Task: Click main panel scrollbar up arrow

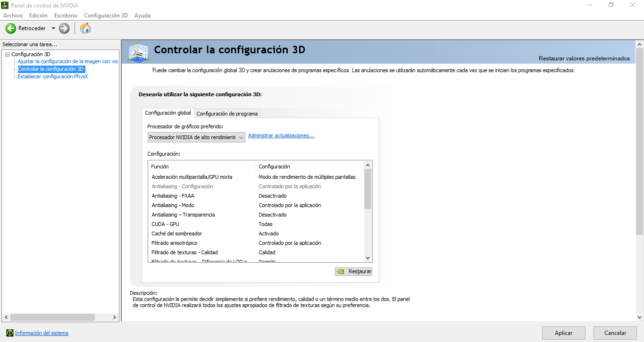Action: [x=640, y=44]
